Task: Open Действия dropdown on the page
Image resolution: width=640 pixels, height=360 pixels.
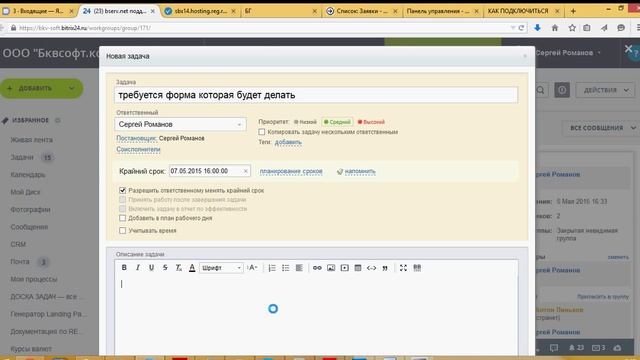Action: pyautogui.click(x=605, y=90)
